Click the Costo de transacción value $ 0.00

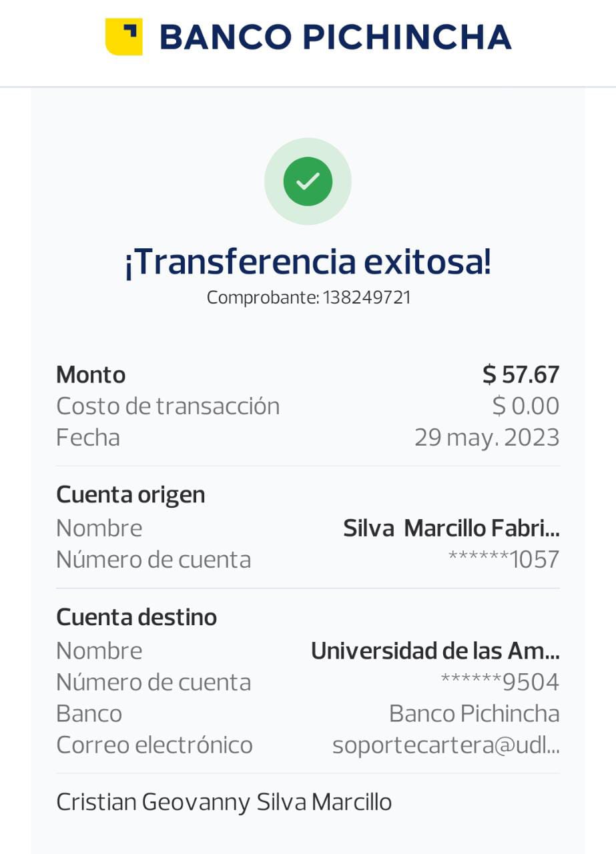[525, 406]
